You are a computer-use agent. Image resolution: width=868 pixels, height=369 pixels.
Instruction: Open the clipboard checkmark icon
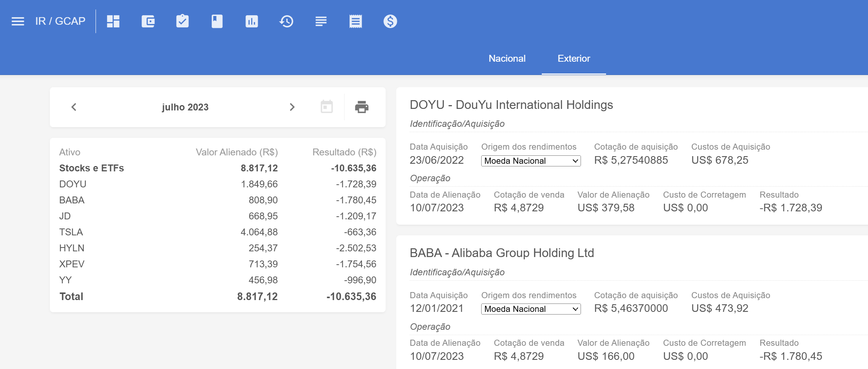(x=183, y=21)
